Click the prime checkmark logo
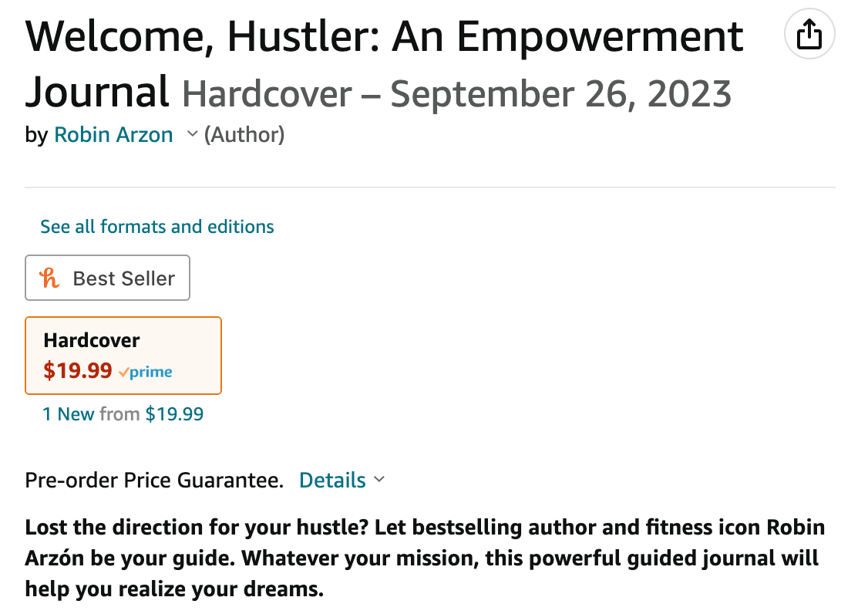The width and height of the screenshot is (868, 614). click(x=146, y=372)
